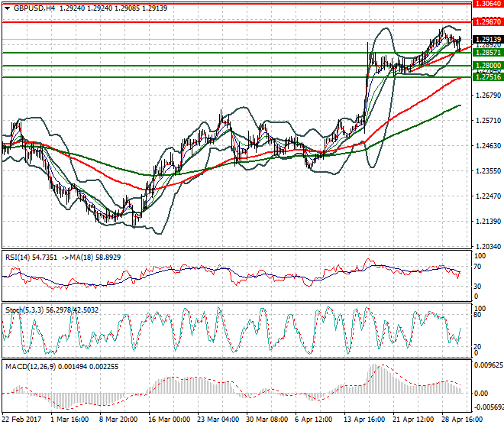Click the Stochastic 20 level label
The image size is (504, 428).
pos(477,346)
